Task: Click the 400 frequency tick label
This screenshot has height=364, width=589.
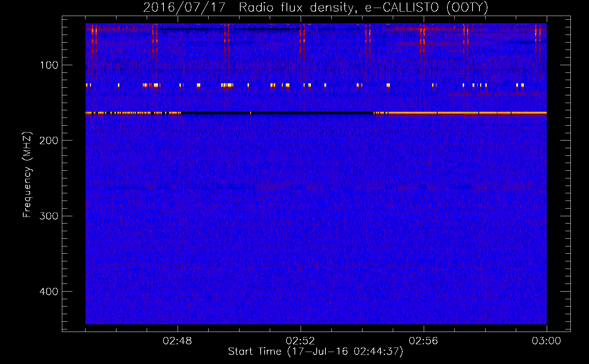Action: [x=49, y=292]
